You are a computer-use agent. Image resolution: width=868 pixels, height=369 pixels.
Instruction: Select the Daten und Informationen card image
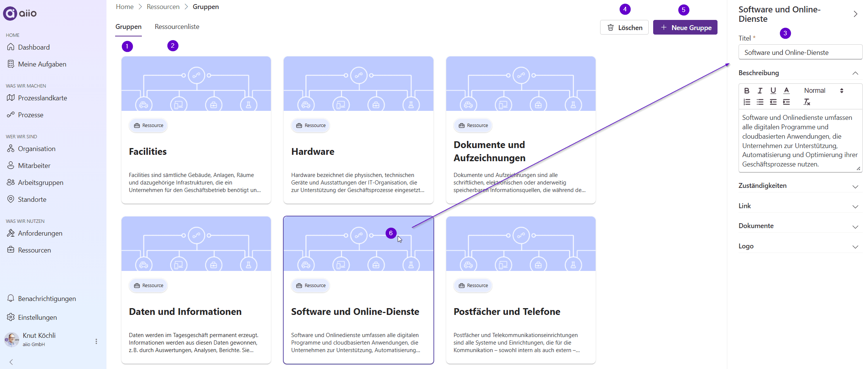pos(196,243)
